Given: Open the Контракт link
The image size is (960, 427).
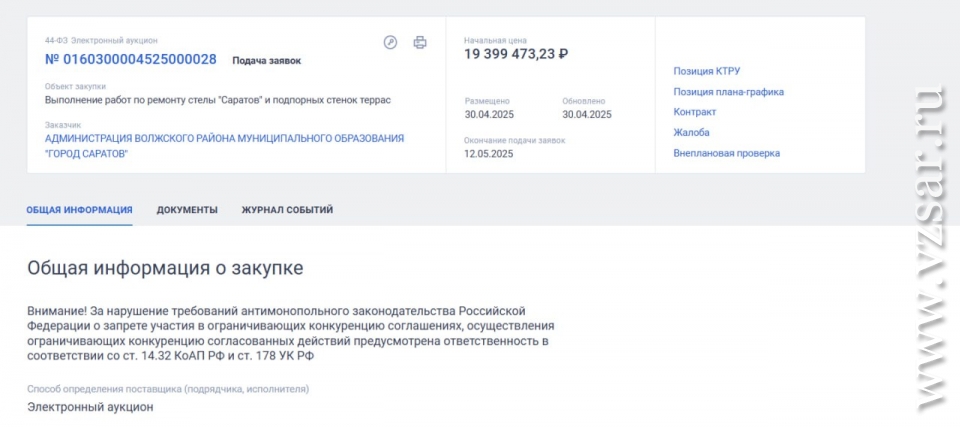Looking at the screenshot, I should click(x=694, y=112).
